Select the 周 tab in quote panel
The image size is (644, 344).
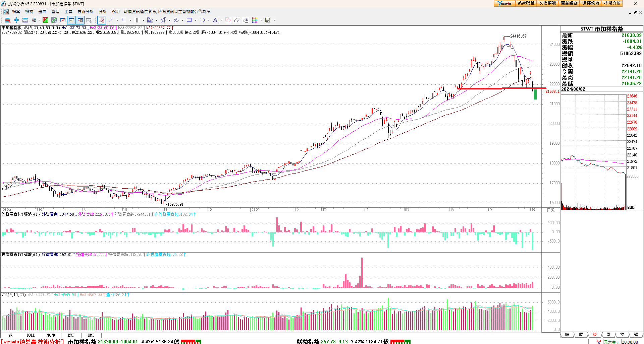pos(608,335)
